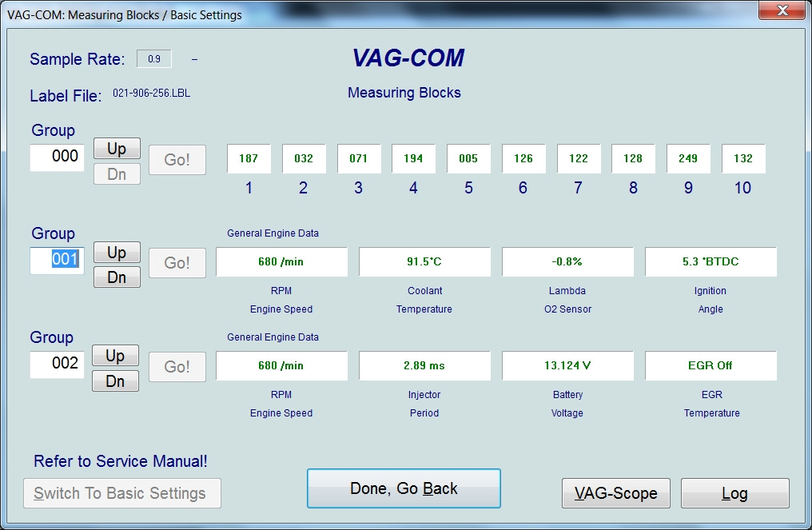Select block 7 value 122
This screenshot has height=530, width=812.
(x=579, y=158)
